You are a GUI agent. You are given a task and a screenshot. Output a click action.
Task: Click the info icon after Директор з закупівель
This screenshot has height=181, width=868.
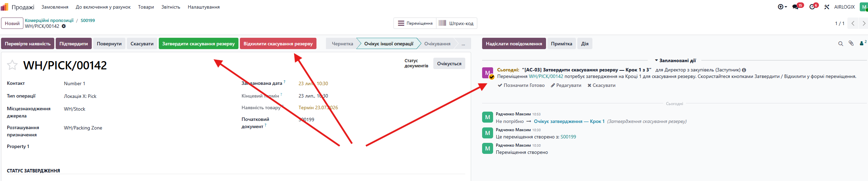(744, 70)
